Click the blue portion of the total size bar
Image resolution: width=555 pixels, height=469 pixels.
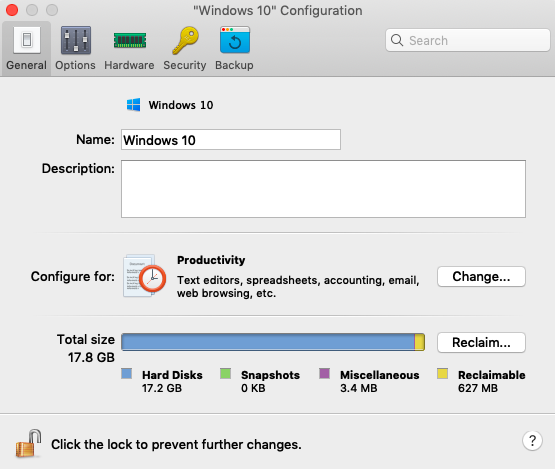[x=268, y=342]
